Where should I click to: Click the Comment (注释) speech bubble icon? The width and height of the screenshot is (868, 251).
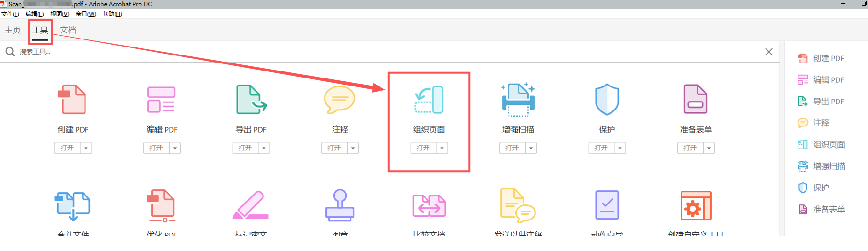[340, 99]
